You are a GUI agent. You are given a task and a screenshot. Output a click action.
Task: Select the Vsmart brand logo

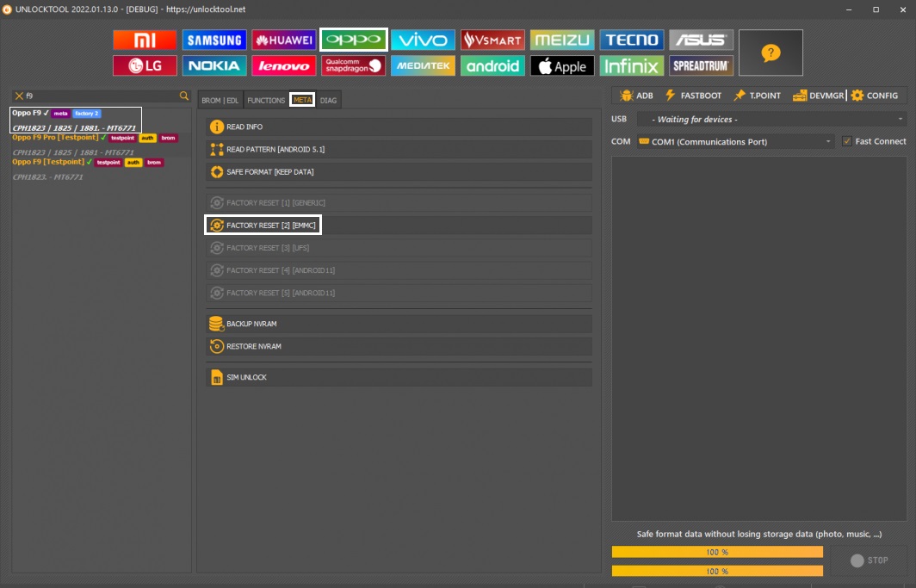492,40
